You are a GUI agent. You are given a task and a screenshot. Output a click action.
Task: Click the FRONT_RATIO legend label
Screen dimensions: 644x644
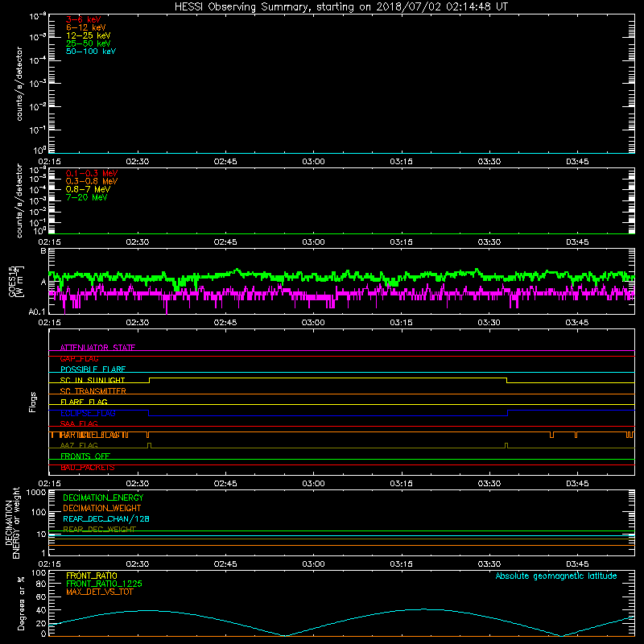tap(92, 576)
